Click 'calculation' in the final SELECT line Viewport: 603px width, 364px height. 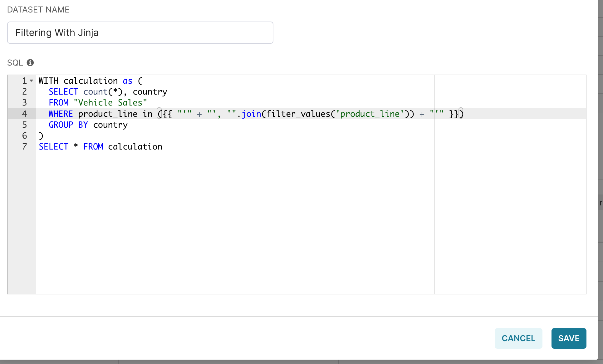click(135, 147)
